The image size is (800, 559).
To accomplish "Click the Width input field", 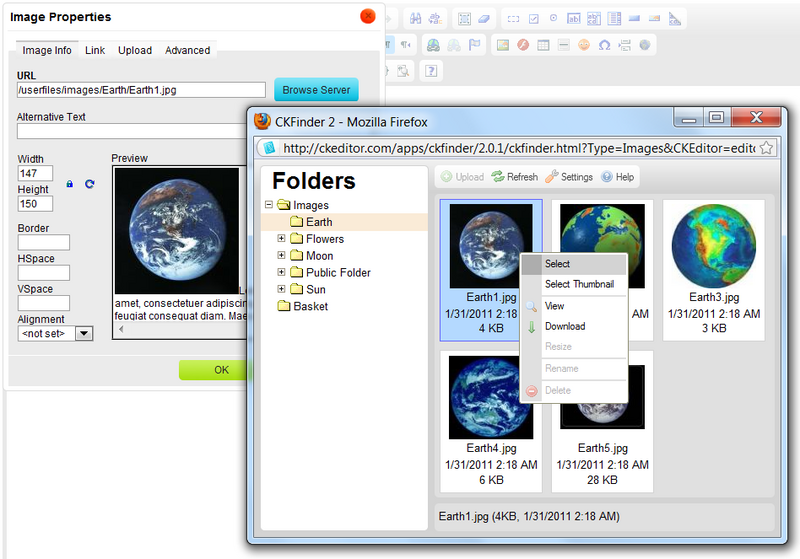I will (35, 173).
